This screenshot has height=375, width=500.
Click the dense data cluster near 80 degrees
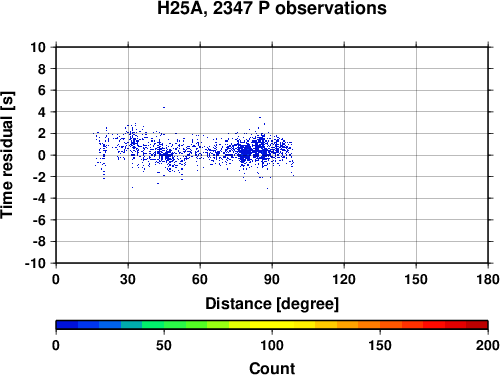pos(246,153)
